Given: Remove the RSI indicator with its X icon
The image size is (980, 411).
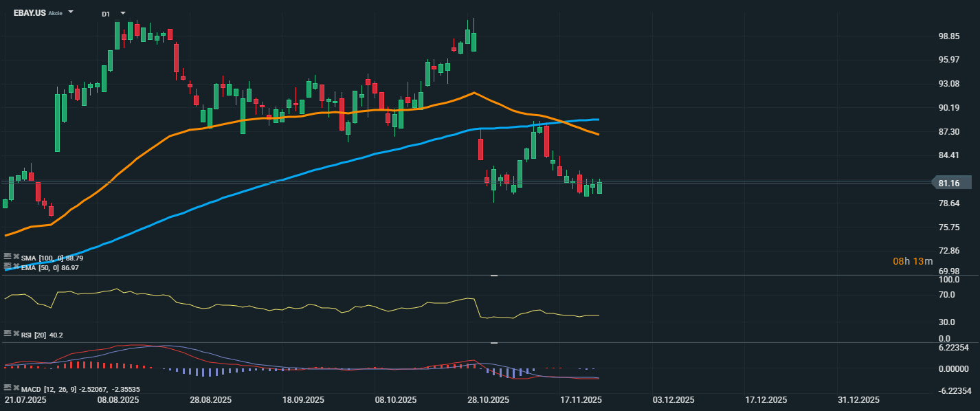Looking at the screenshot, I should pyautogui.click(x=16, y=334).
